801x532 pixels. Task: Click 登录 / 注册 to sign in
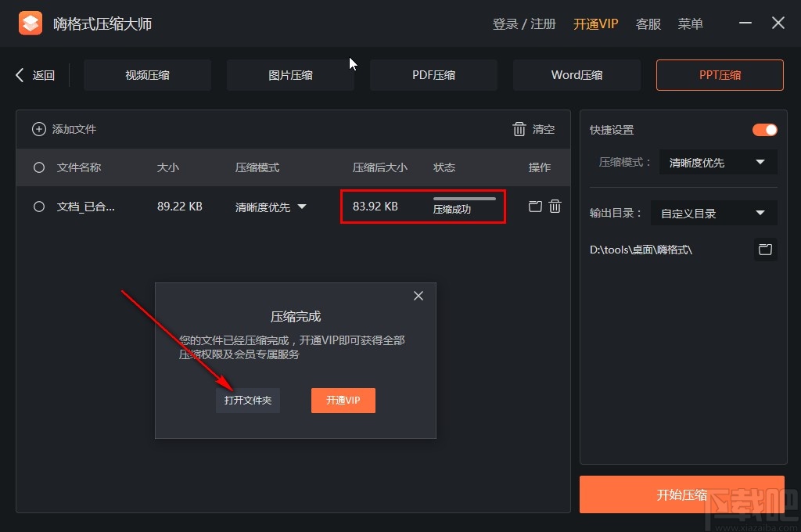524,24
